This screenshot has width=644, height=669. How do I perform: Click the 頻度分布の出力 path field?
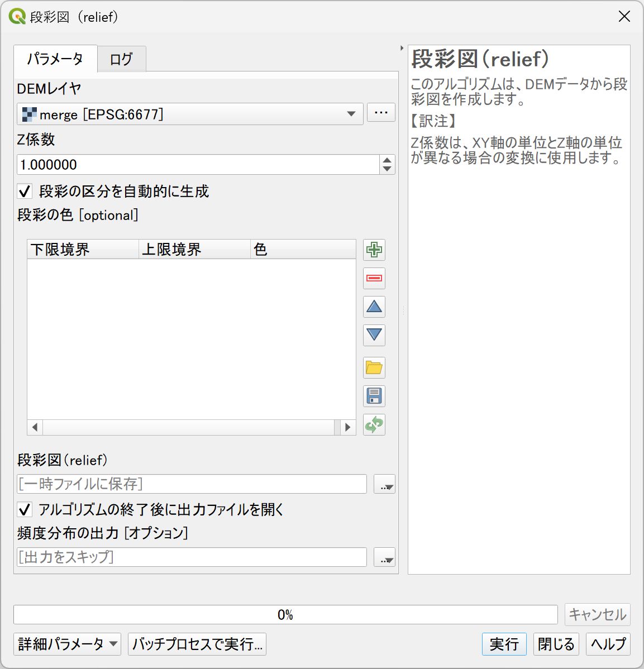192,557
